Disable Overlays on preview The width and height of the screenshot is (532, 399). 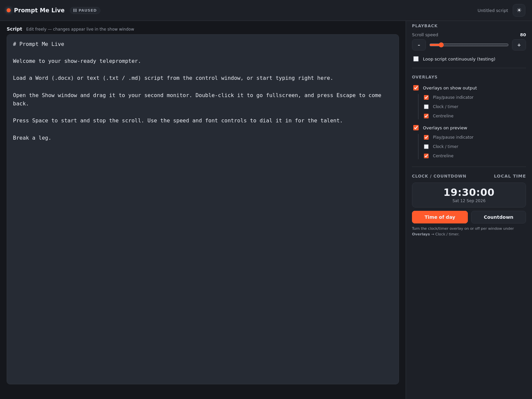click(x=416, y=128)
